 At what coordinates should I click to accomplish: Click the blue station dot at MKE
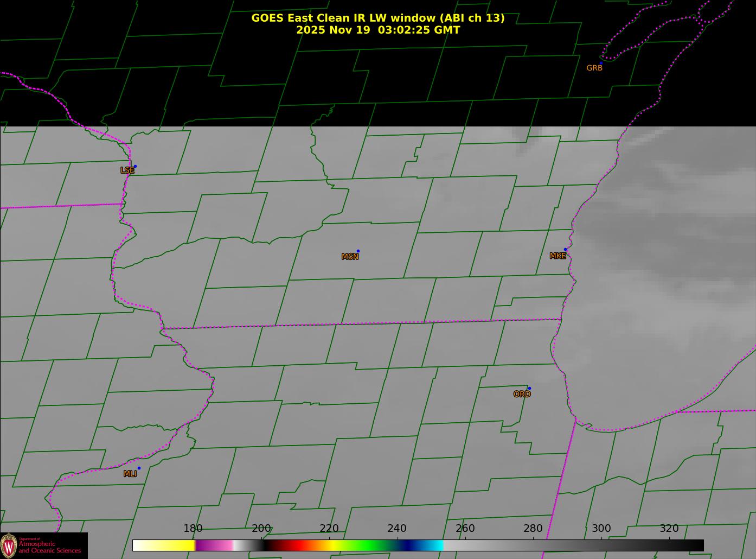(x=566, y=250)
